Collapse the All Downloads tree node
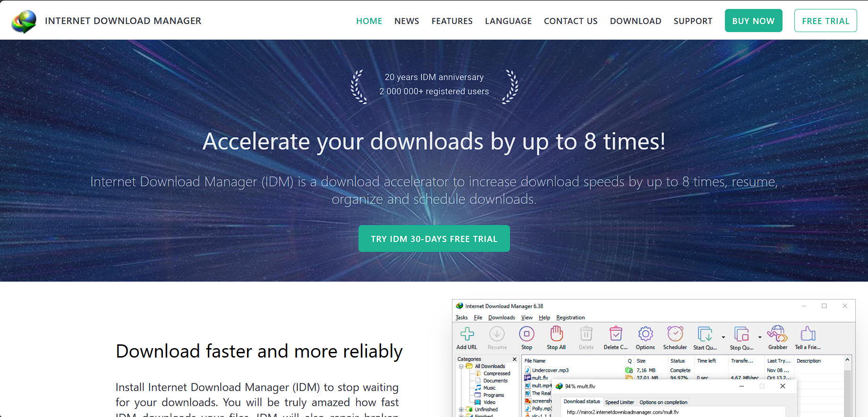This screenshot has width=868, height=417. point(461,367)
